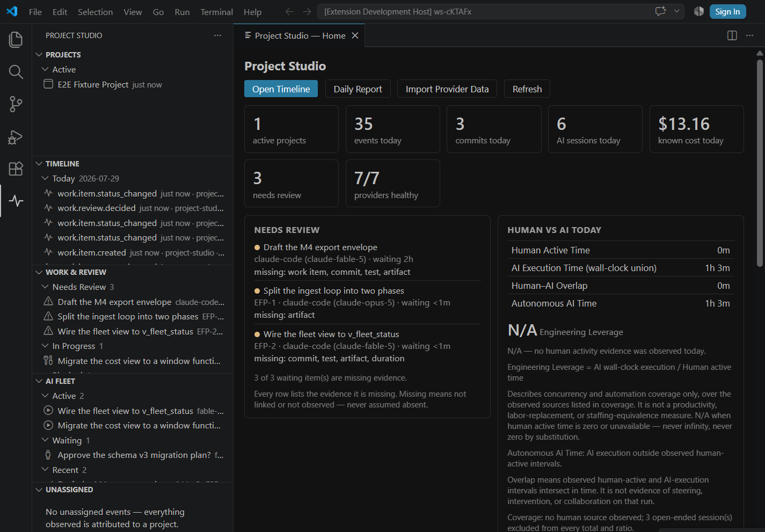Open the Search view icon
Screen dimensions: 765x532
16,72
